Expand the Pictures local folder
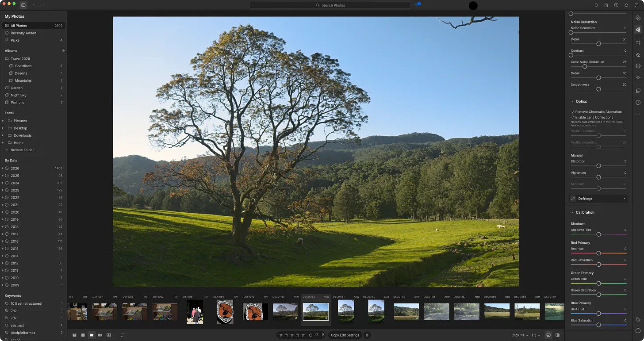Screen dimensions: 644x341 [3, 121]
